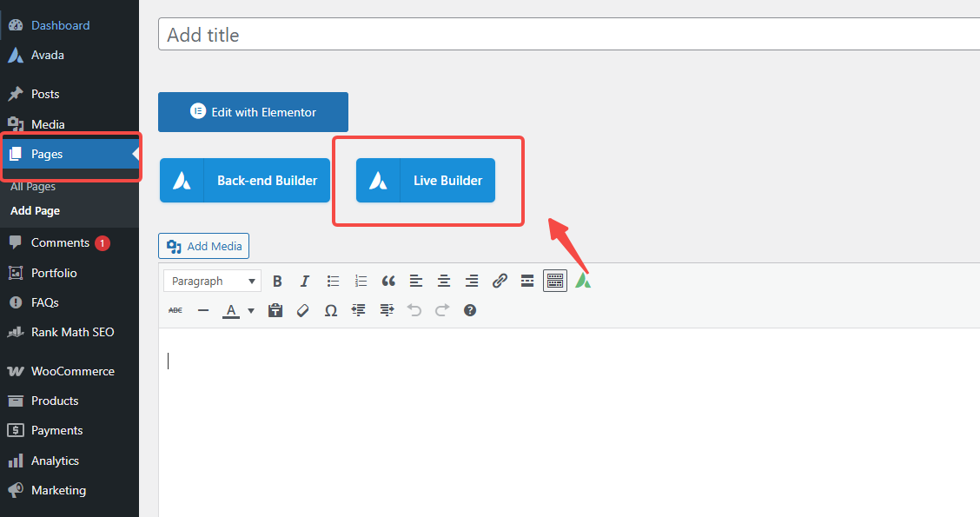Insert a bulleted list
The height and width of the screenshot is (517, 980).
[333, 281]
